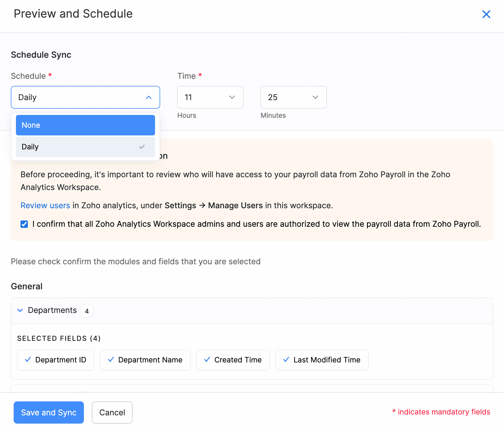Screen dimensions: 504x429
Task: Click the checkmark on Created Time field
Action: coord(207,360)
